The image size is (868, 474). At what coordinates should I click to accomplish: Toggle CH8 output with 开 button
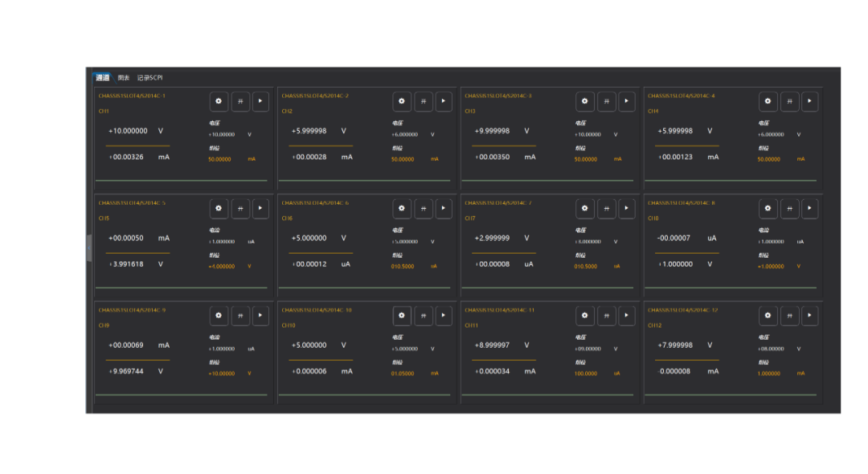[789, 209]
